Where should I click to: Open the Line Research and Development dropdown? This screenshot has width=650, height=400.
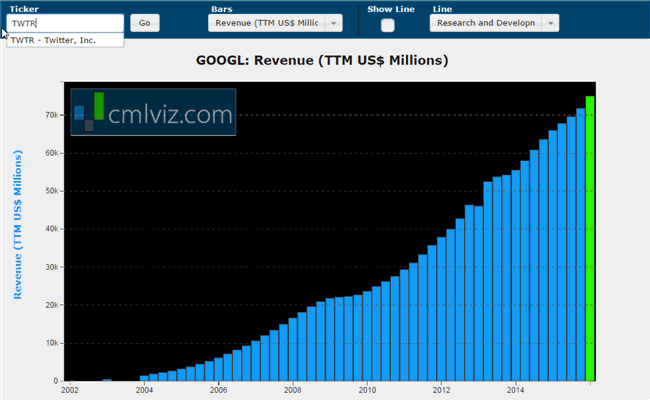pyautogui.click(x=494, y=23)
